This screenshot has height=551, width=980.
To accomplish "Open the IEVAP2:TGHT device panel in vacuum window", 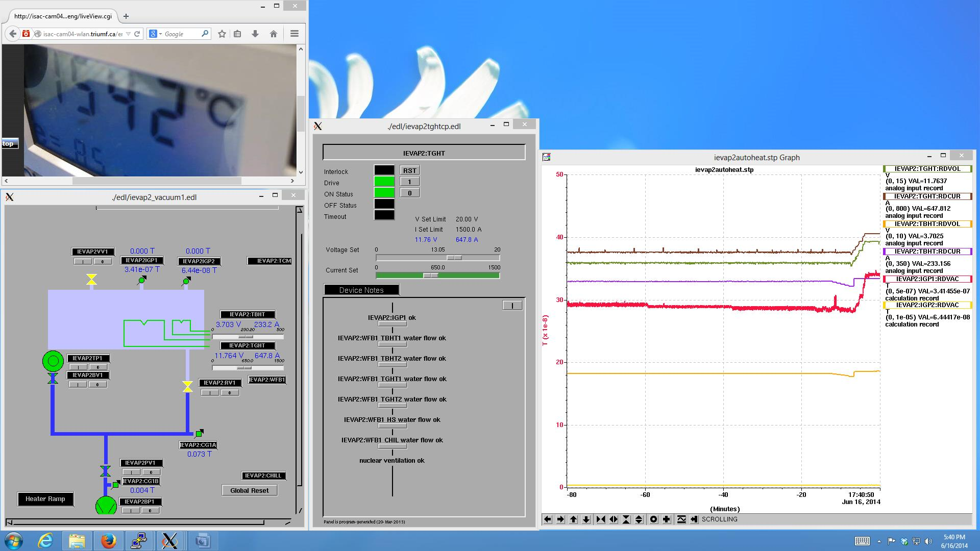I will 248,345.
